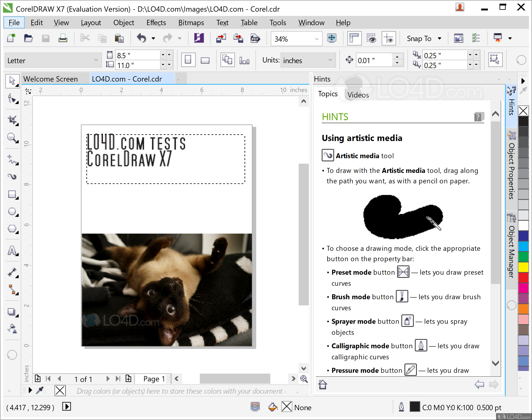Open the Snap To dropdown
Screen dimensions: 532x420
[424, 38]
